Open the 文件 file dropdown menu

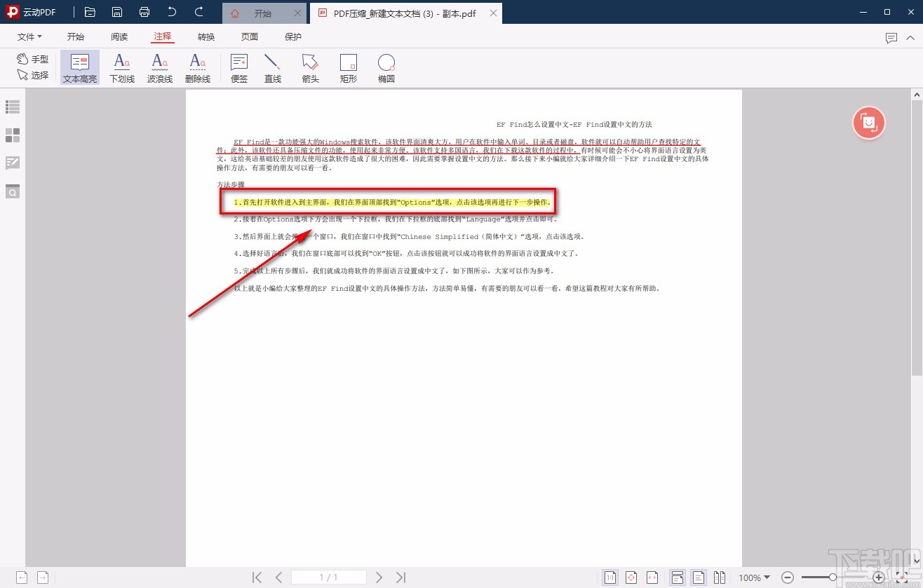pos(29,37)
